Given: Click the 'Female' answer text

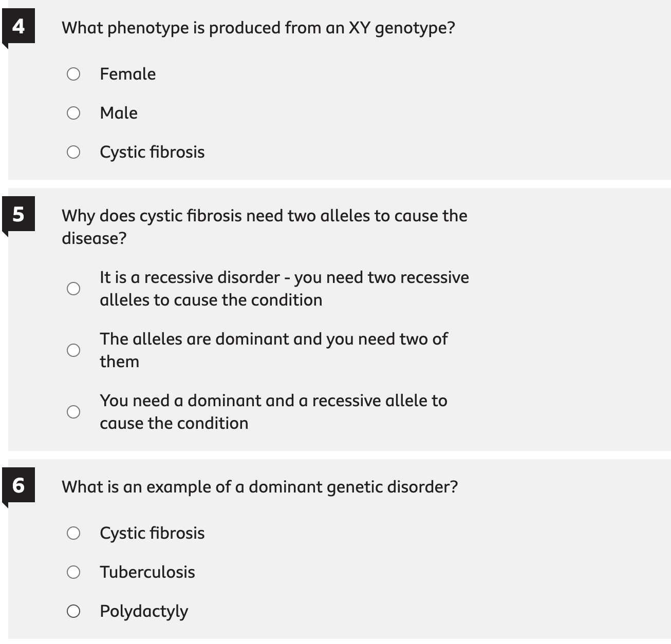Looking at the screenshot, I should click(x=127, y=74).
